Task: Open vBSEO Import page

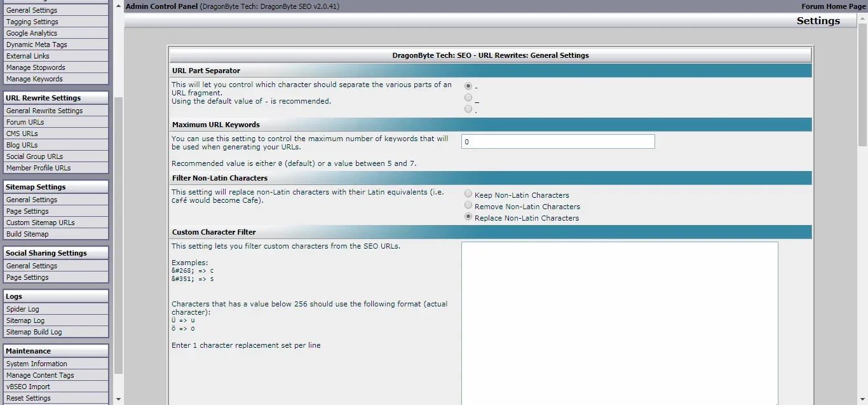Action: [x=55, y=387]
